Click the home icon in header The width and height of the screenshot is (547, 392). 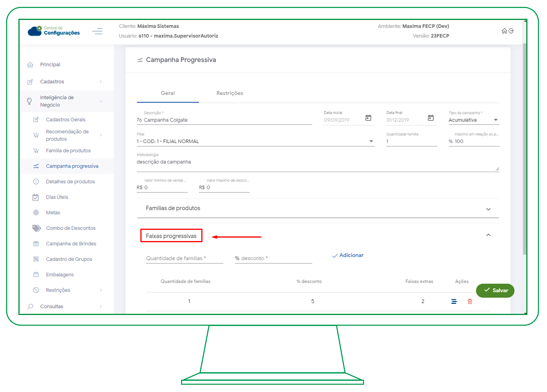click(504, 31)
